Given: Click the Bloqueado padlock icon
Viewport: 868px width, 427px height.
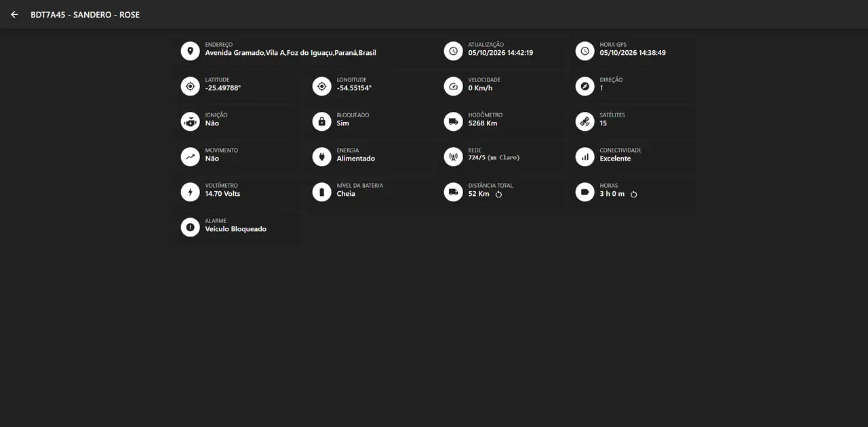Looking at the screenshot, I should coord(321,121).
